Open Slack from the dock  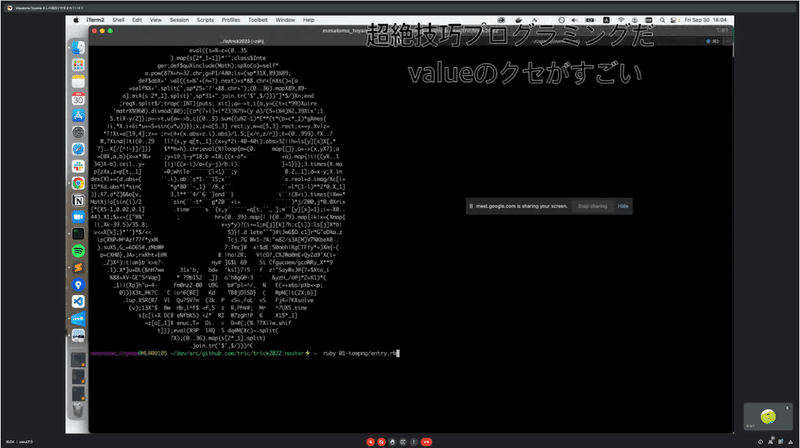78,166
